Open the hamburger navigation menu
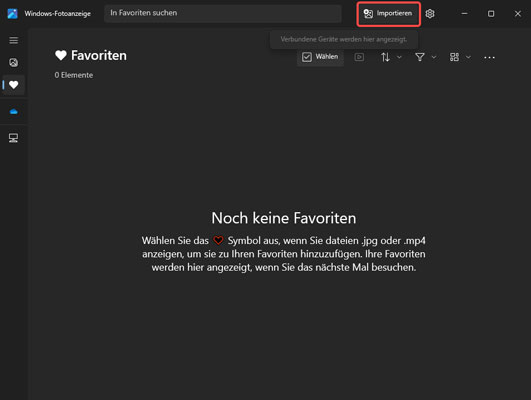The height and width of the screenshot is (400, 531). point(14,41)
